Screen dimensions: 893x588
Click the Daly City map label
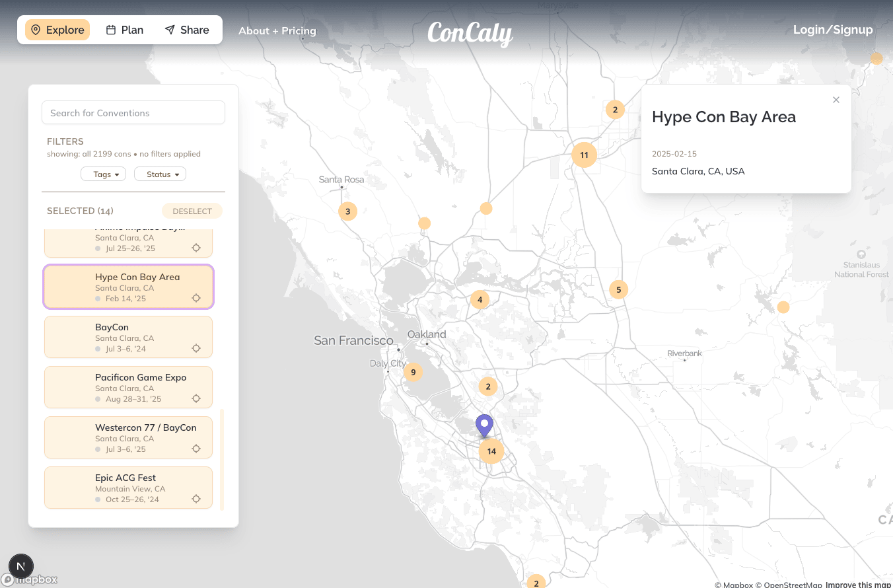(388, 363)
